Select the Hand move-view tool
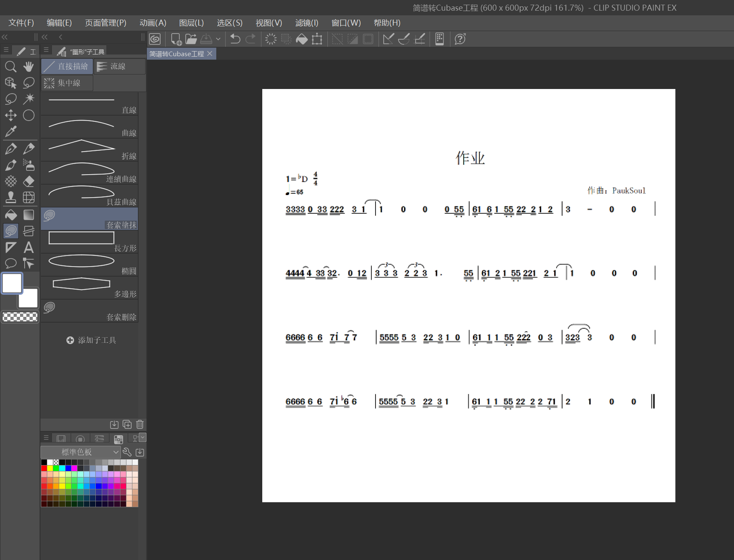 click(29, 66)
